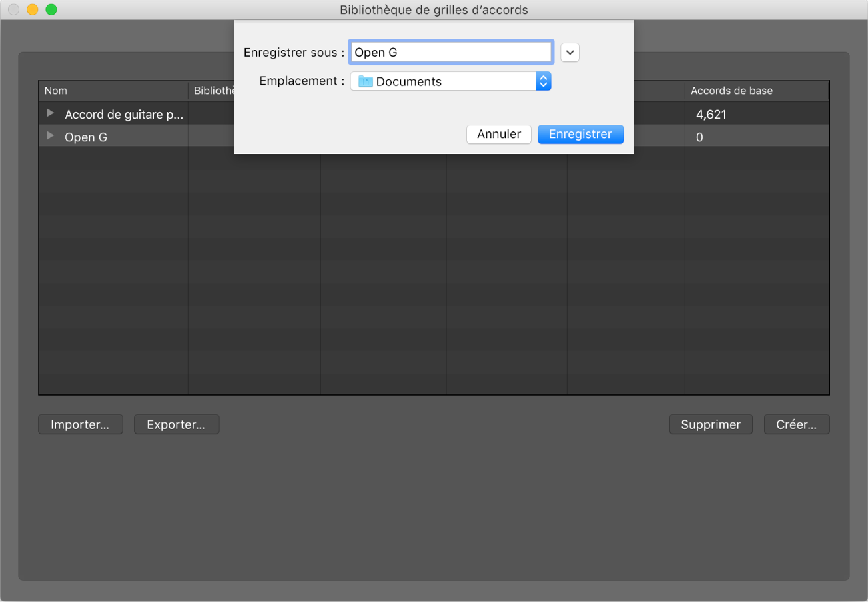Click the Enregistrer sous filename field
Screen dimensions: 868x602
[x=451, y=52]
